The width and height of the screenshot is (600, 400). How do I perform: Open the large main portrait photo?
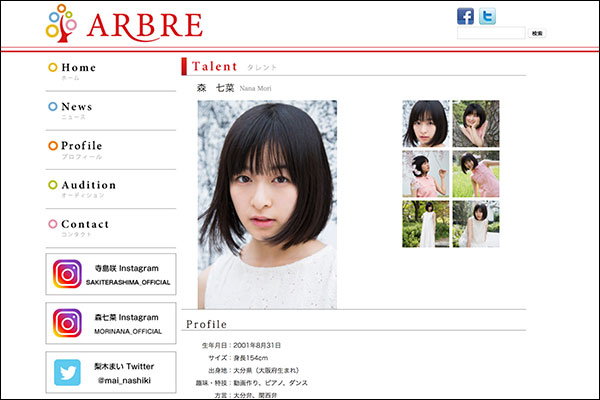(267, 204)
